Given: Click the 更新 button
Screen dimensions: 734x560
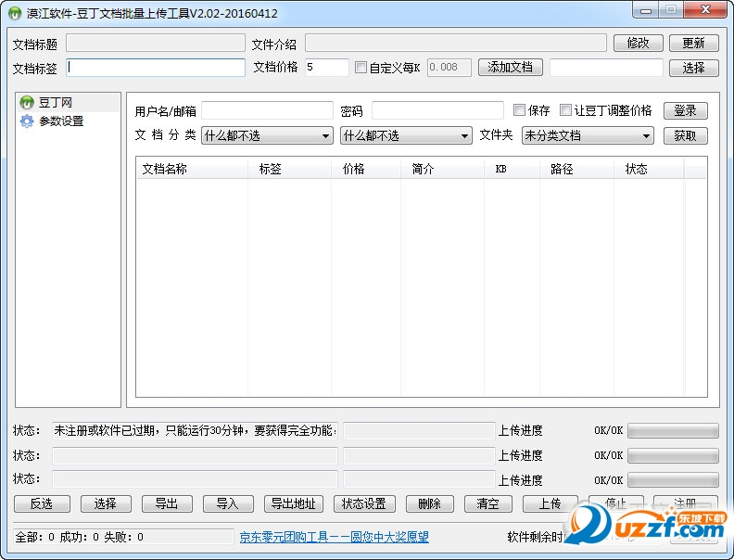Looking at the screenshot, I should point(694,43).
